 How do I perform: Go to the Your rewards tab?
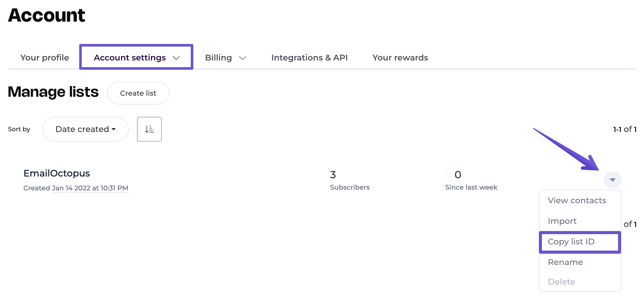coord(400,58)
